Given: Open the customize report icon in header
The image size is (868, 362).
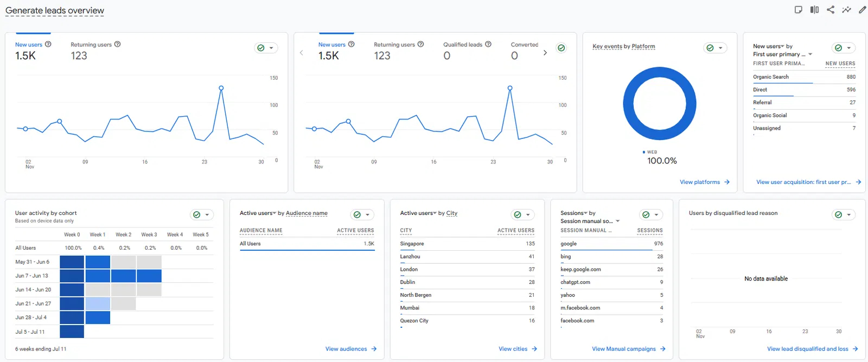Looking at the screenshot, I should pos(798,10).
